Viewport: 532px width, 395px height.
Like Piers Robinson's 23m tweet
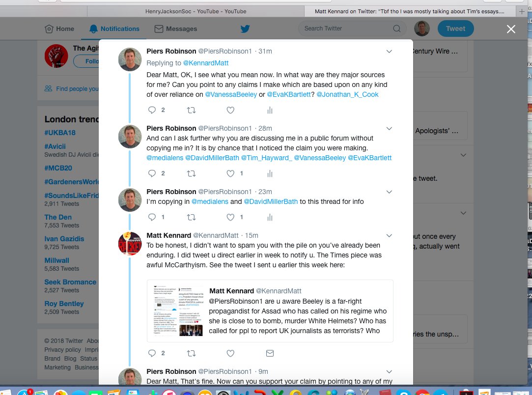pos(230,217)
